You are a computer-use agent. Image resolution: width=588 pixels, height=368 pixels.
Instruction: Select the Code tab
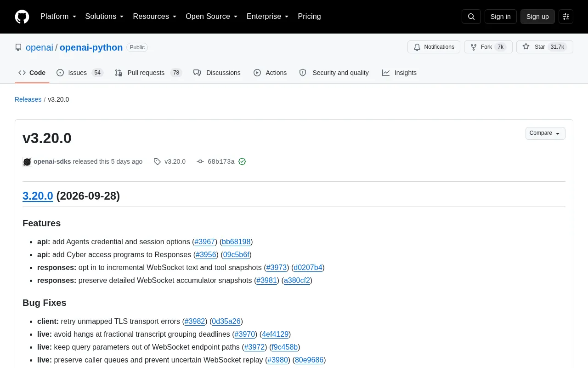click(x=32, y=73)
